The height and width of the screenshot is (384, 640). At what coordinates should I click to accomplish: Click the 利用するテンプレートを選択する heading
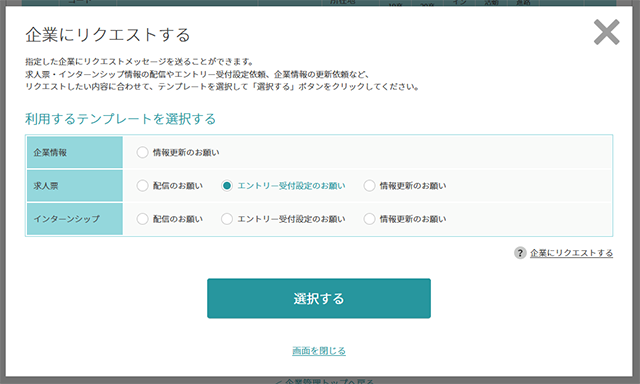120,119
